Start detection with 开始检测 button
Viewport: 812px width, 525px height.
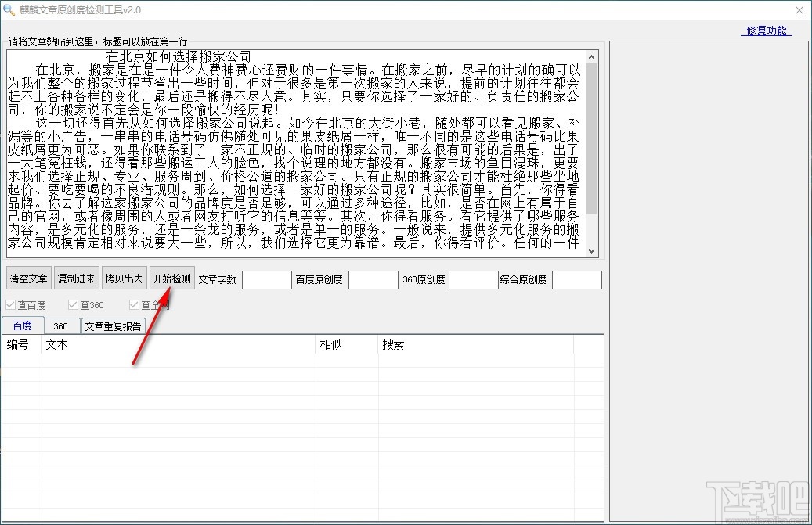click(x=172, y=279)
